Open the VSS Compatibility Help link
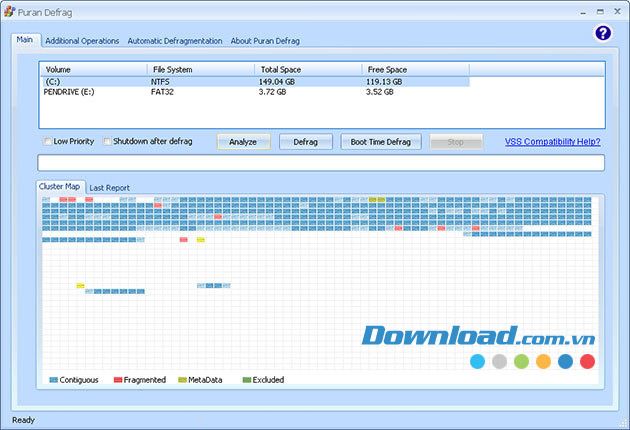The width and height of the screenshot is (630, 430). point(552,142)
